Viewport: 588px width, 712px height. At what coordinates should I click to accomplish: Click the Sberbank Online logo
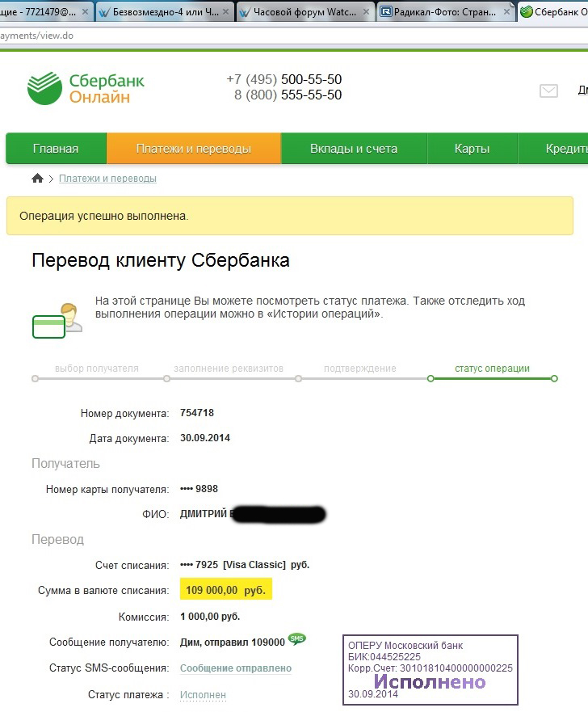click(86, 88)
